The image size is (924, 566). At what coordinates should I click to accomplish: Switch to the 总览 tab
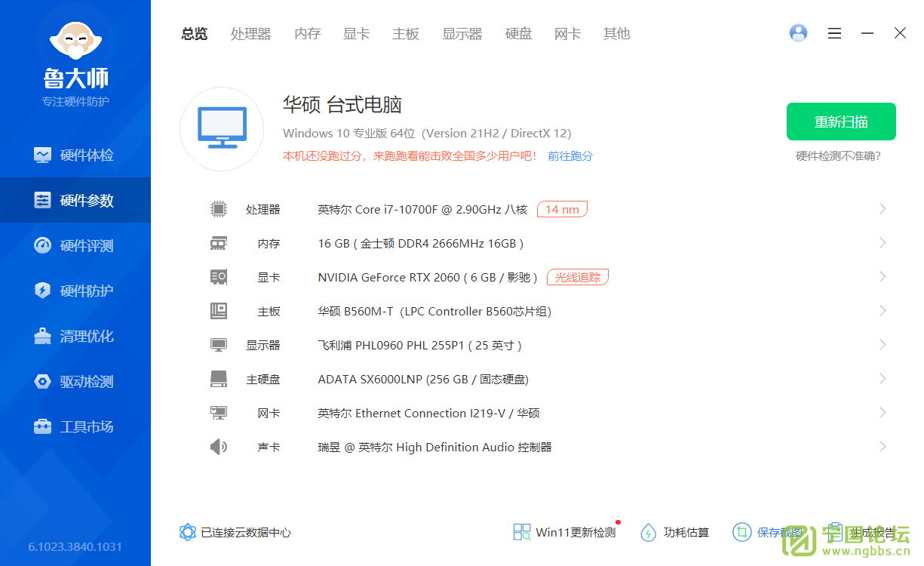click(x=194, y=34)
